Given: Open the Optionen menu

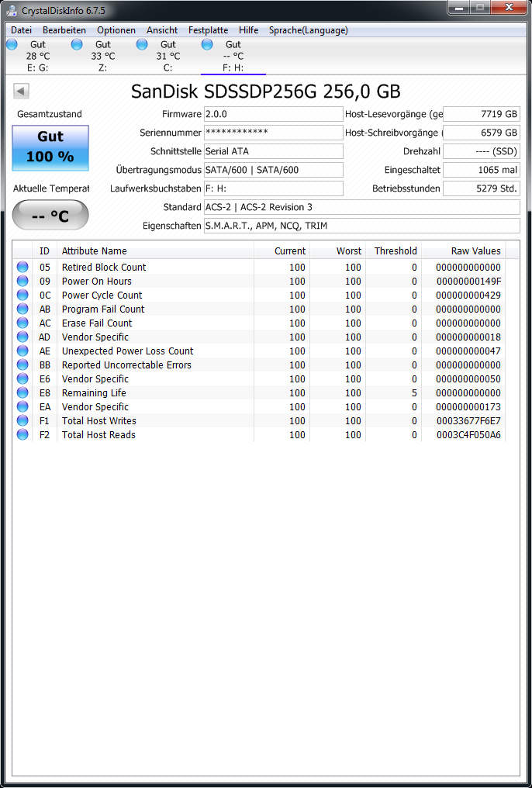Looking at the screenshot, I should [x=116, y=30].
